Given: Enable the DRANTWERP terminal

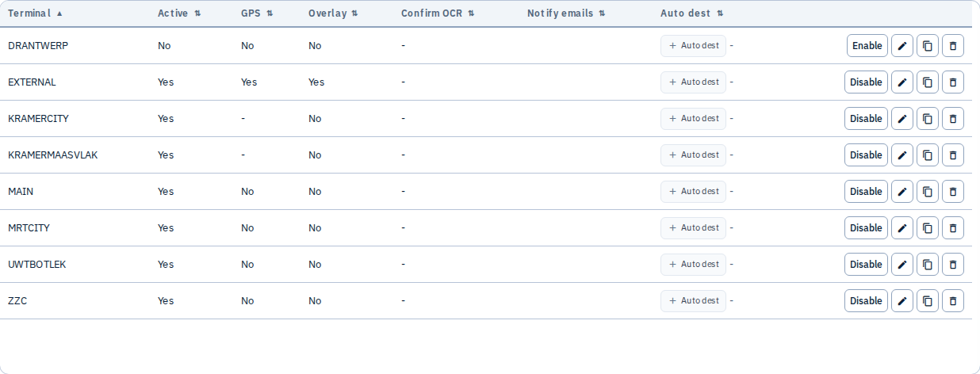Looking at the screenshot, I should [x=867, y=46].
